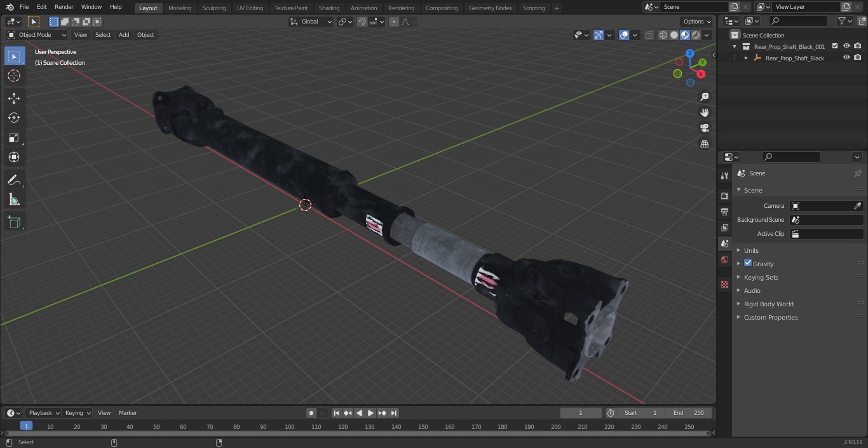Switch to wireframe viewport shading
The image size is (868, 448).
coord(663,35)
